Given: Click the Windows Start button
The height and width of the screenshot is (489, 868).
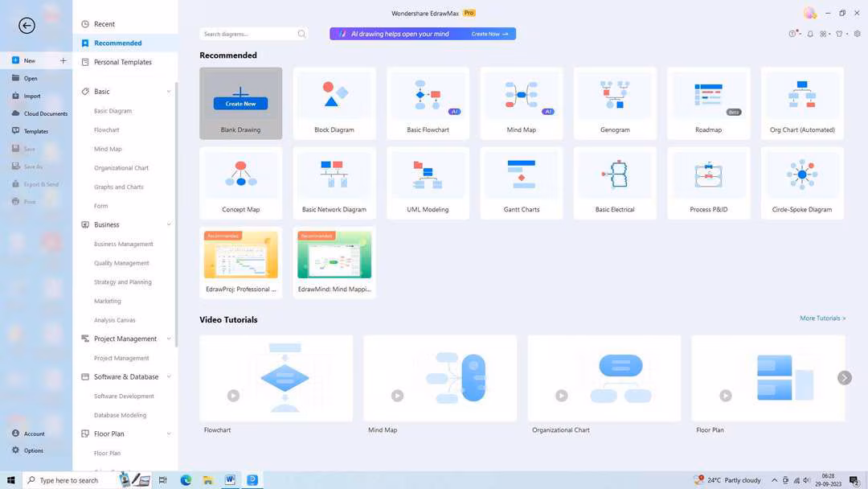Looking at the screenshot, I should 10,480.
